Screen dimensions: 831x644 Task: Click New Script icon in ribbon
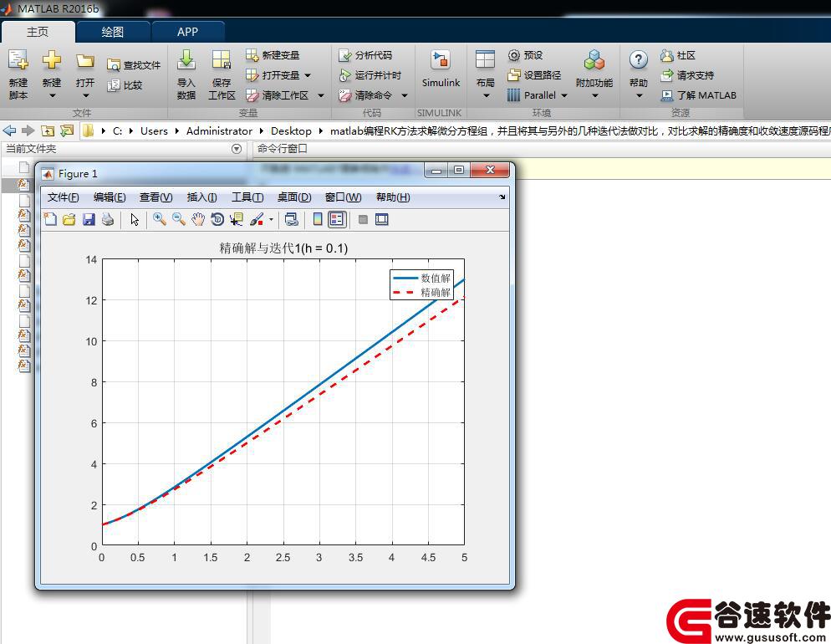coord(18,60)
